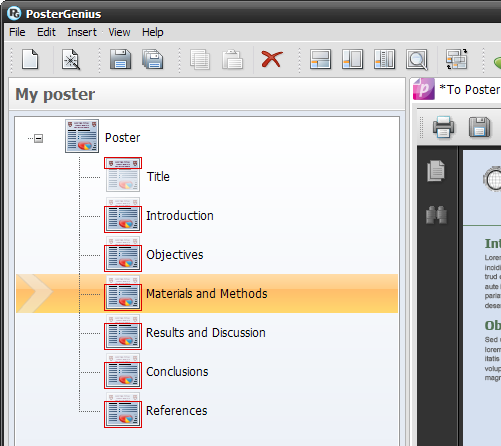
Task: Open the Insert menu
Action: 82,32
